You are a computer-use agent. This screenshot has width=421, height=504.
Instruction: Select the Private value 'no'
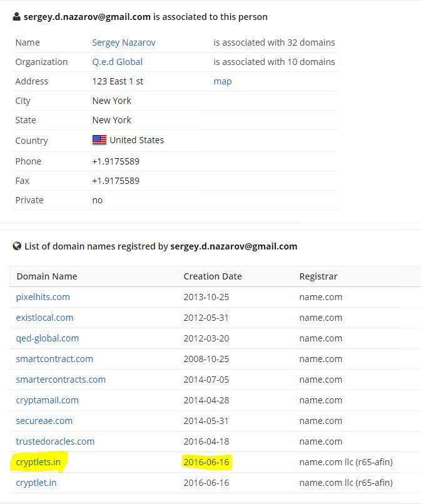tap(98, 200)
